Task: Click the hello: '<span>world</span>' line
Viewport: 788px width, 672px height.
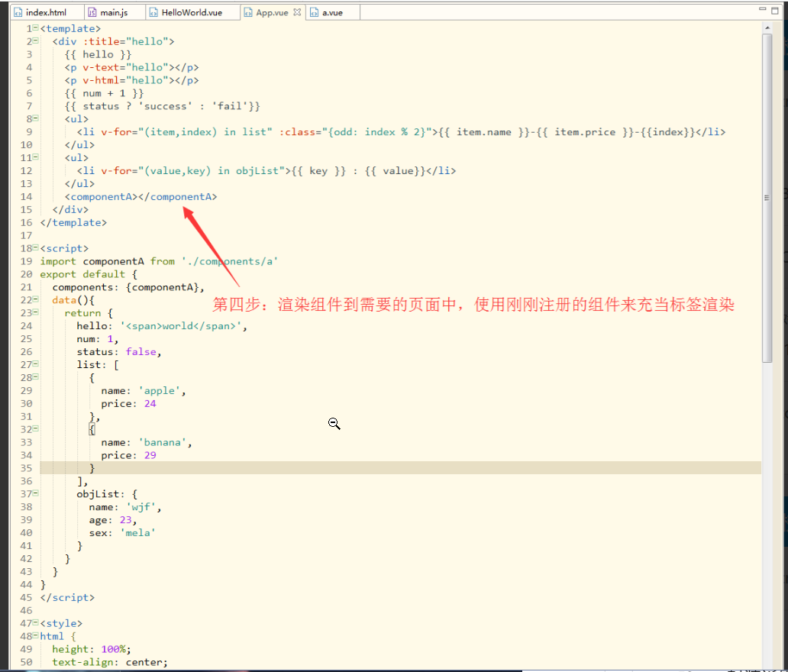Action: tap(162, 326)
